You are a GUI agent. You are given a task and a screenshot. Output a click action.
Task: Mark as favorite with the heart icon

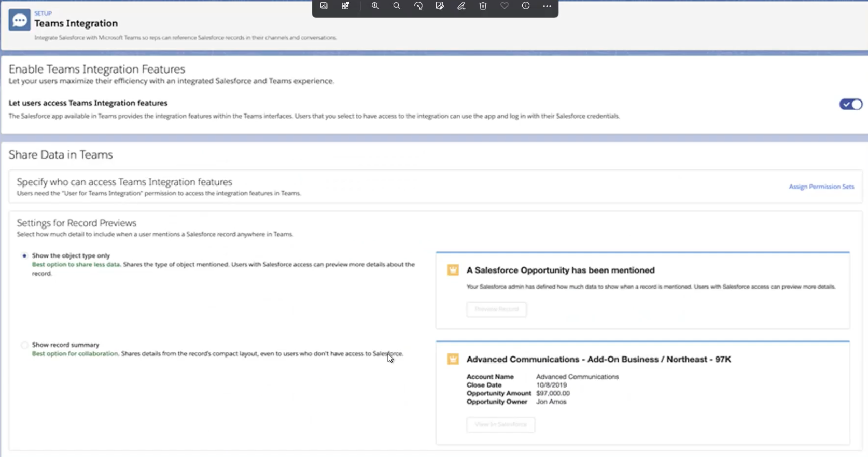(x=505, y=6)
